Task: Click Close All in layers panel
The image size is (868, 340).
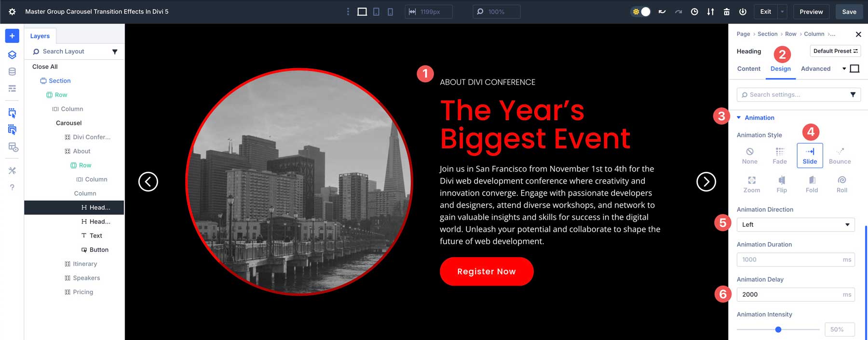Action: coord(45,67)
